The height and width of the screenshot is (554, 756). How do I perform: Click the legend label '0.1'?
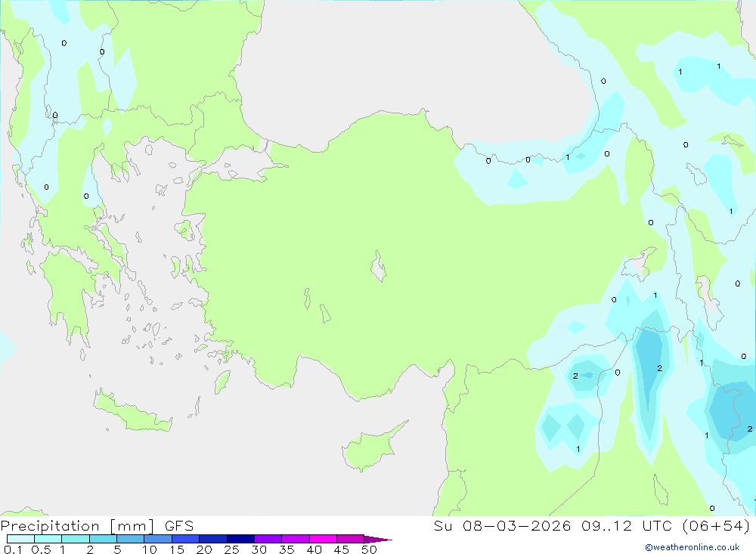pos(13,549)
